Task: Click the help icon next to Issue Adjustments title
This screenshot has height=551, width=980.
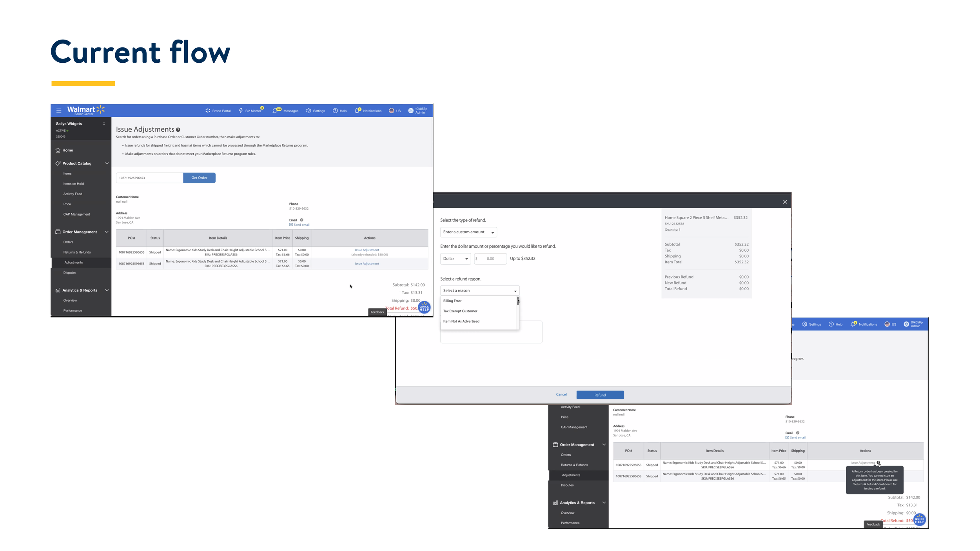Action: tap(178, 130)
